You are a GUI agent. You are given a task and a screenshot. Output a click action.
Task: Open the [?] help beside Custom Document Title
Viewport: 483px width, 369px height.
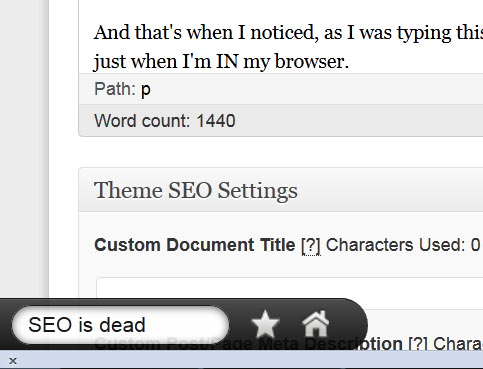point(311,245)
